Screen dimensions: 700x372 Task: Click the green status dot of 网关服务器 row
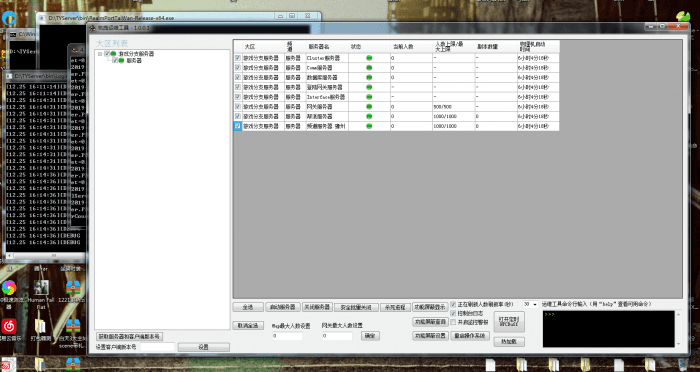click(x=369, y=107)
